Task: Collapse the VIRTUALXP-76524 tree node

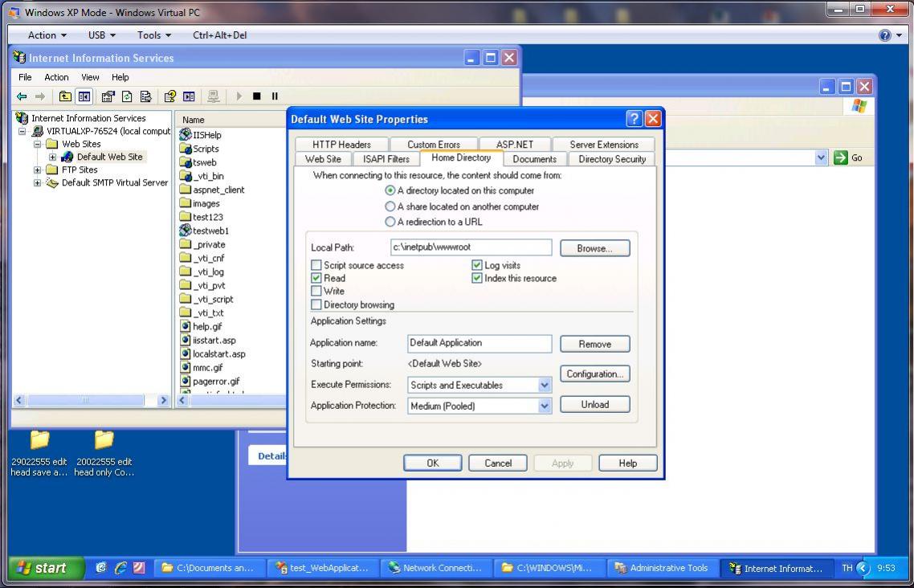Action: click(x=22, y=131)
